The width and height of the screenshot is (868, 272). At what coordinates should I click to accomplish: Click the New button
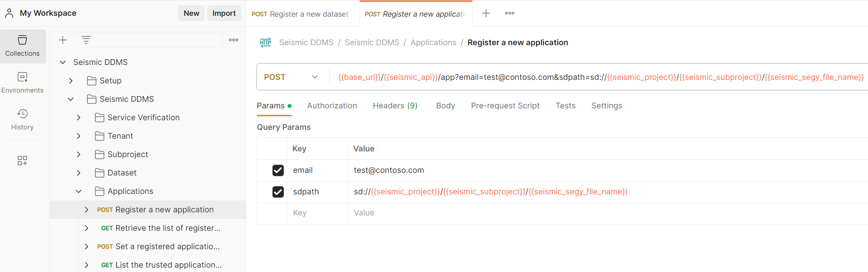(x=191, y=13)
